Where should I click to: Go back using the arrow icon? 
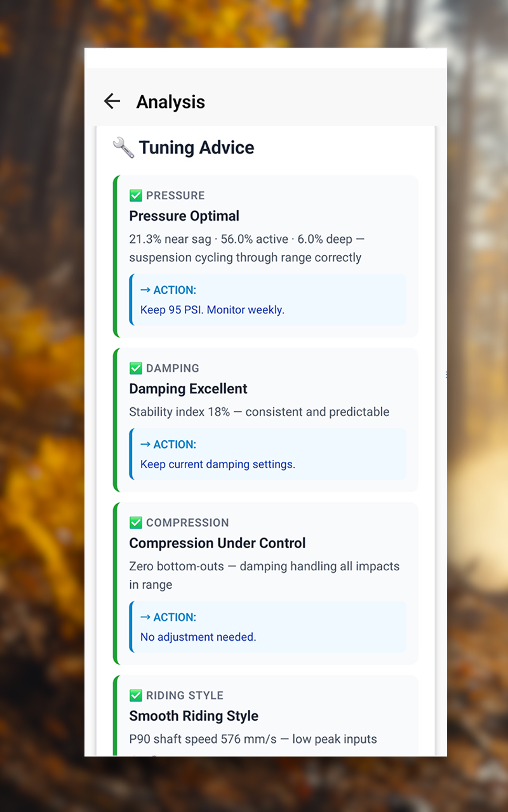pyautogui.click(x=112, y=101)
